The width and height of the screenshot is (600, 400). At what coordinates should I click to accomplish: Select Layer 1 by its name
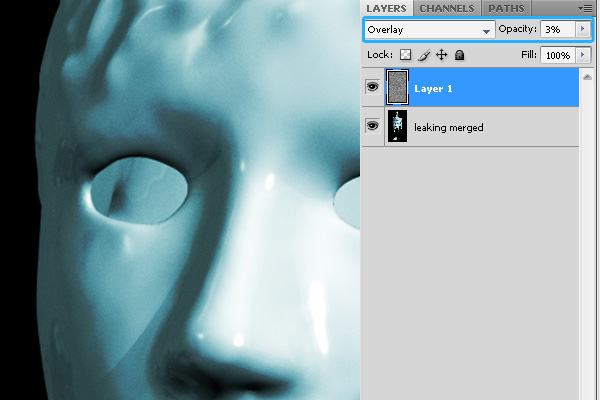click(433, 89)
